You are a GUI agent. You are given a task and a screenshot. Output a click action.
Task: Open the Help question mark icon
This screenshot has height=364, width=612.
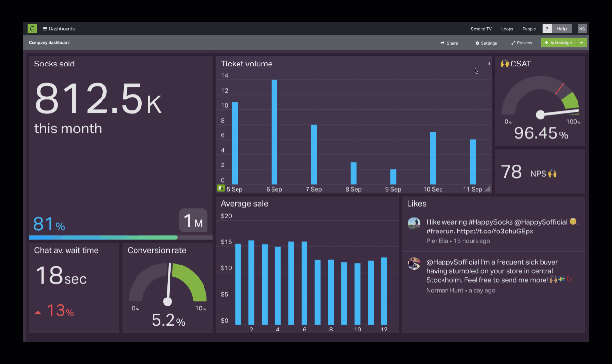[546, 29]
